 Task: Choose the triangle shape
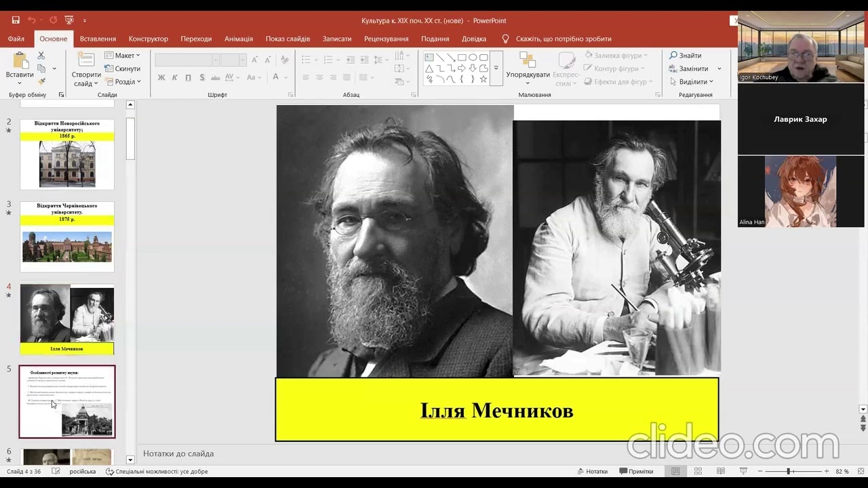coord(429,68)
